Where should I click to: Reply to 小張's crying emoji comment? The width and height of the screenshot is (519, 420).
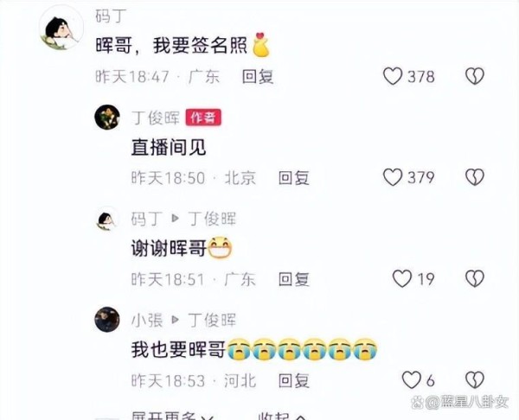click(294, 380)
